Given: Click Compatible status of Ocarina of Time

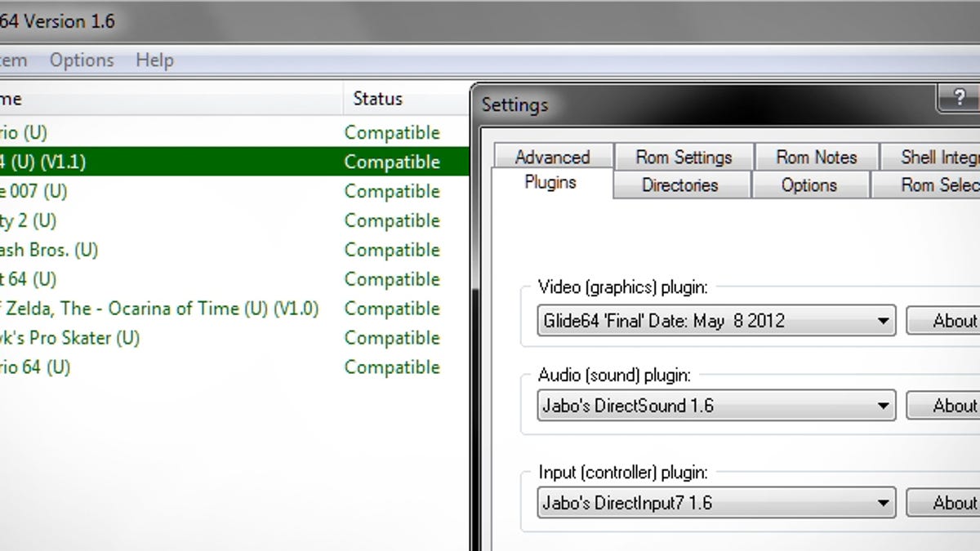Looking at the screenshot, I should point(392,309).
